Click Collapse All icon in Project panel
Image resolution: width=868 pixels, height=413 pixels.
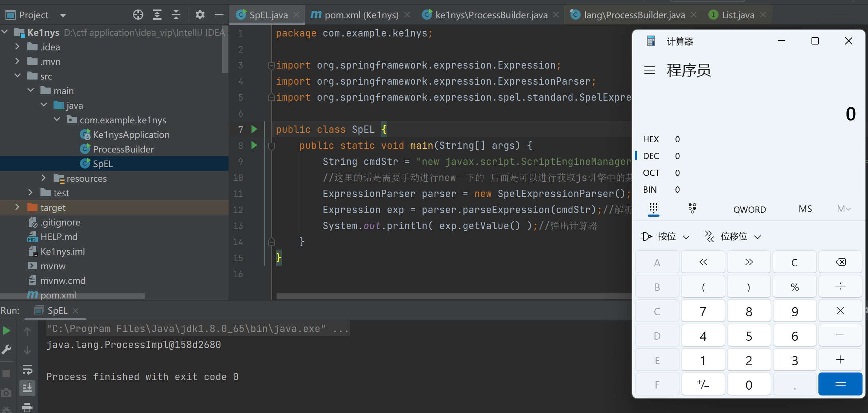pos(176,15)
